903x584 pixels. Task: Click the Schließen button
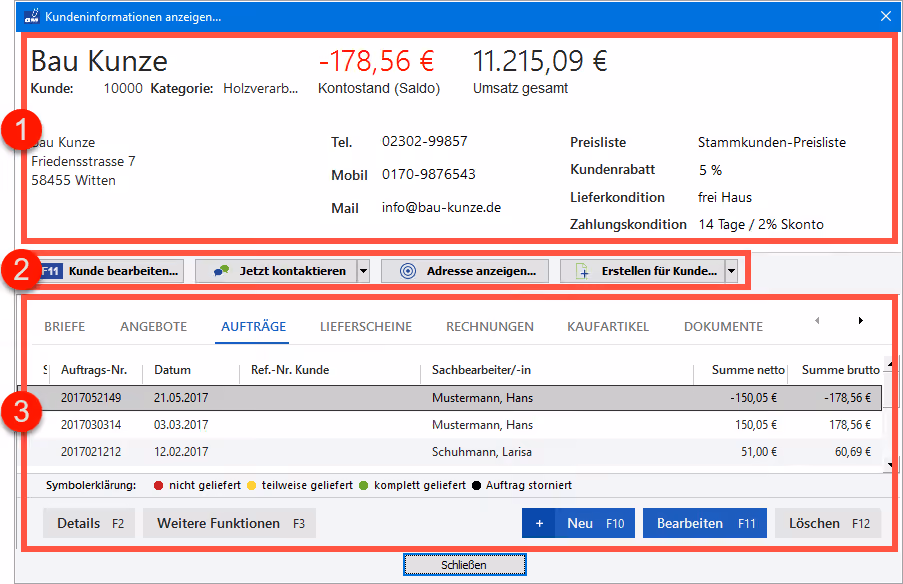464,565
